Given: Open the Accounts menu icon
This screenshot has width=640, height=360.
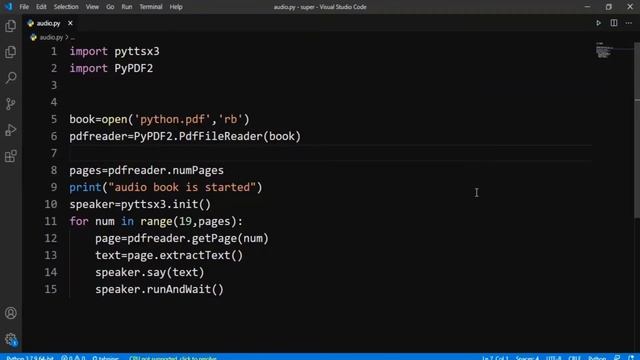Looking at the screenshot, I should 11,313.
